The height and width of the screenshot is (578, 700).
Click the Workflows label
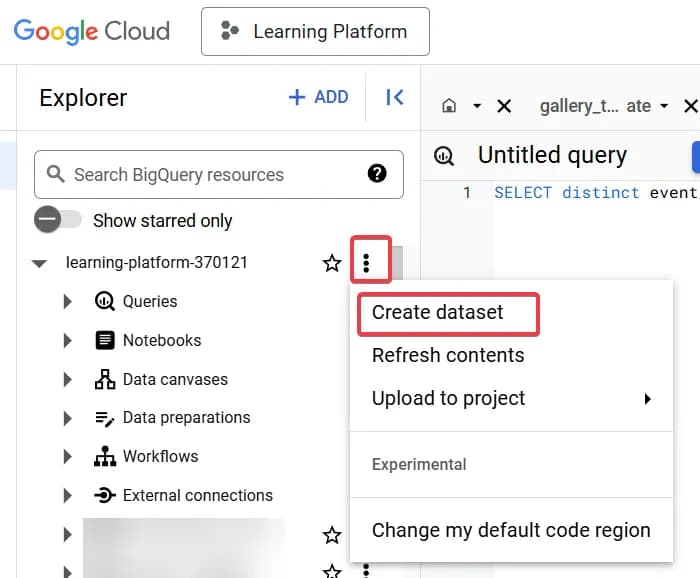click(x=161, y=457)
